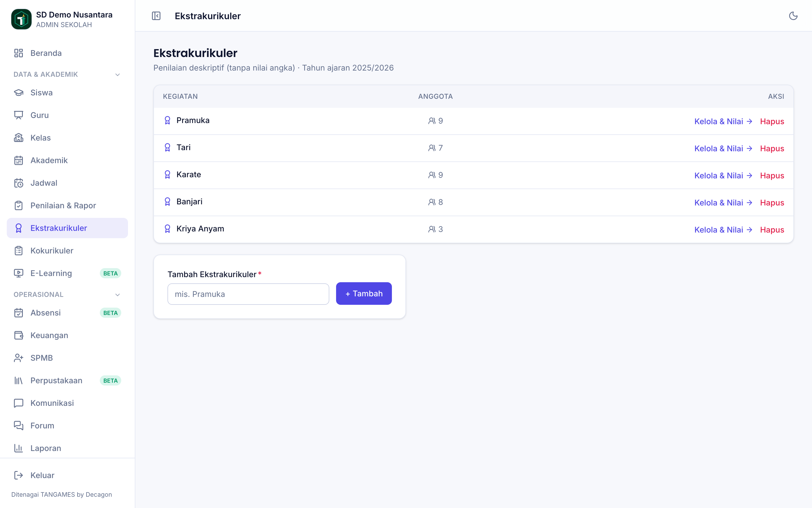Delete Karate with the Hapus link

click(772, 176)
